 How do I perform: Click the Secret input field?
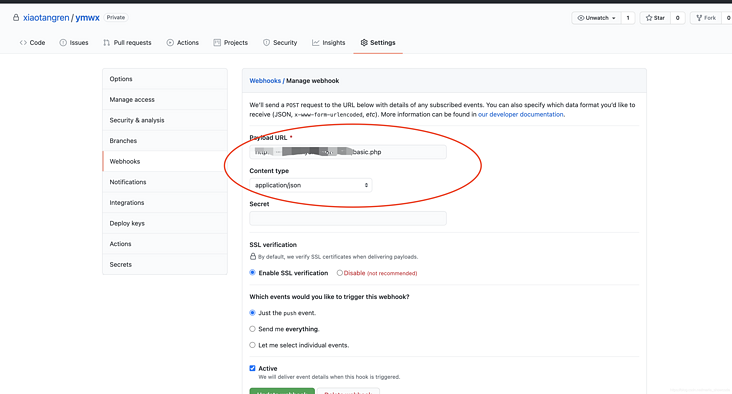pos(348,218)
